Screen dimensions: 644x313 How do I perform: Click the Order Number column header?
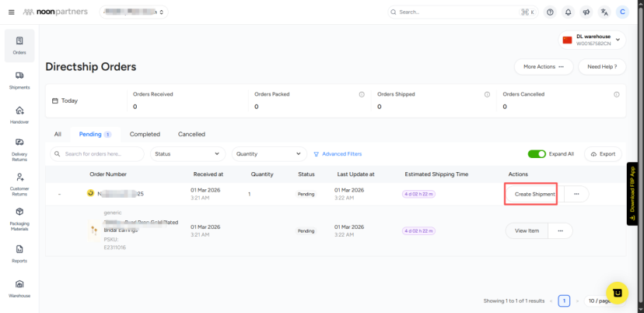coord(108,174)
